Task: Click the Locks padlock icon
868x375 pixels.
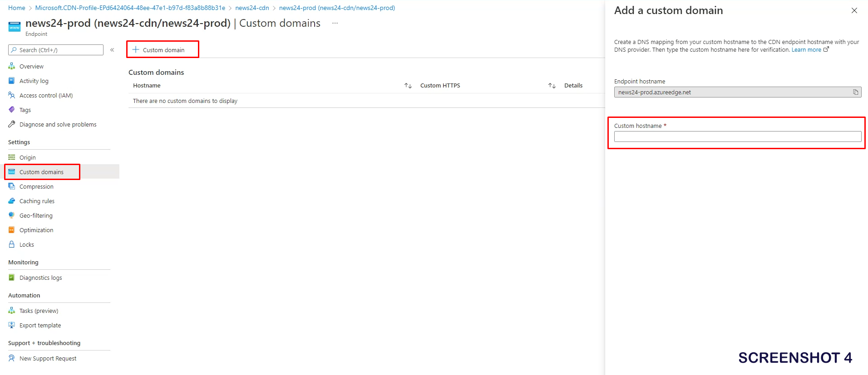Action: coord(12,244)
